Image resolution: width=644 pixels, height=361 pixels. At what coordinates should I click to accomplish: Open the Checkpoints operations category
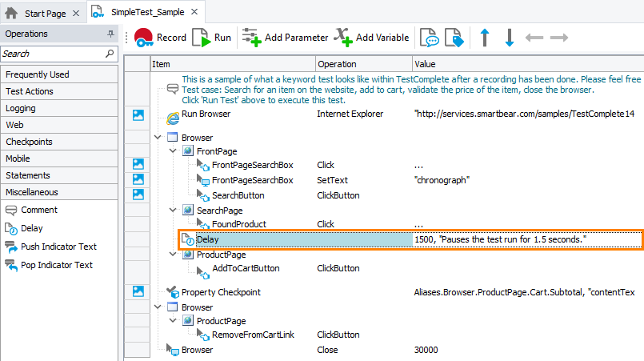point(27,142)
